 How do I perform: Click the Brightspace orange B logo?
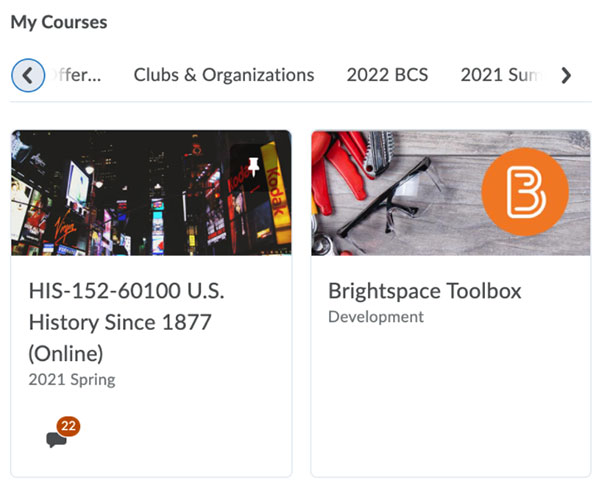525,192
